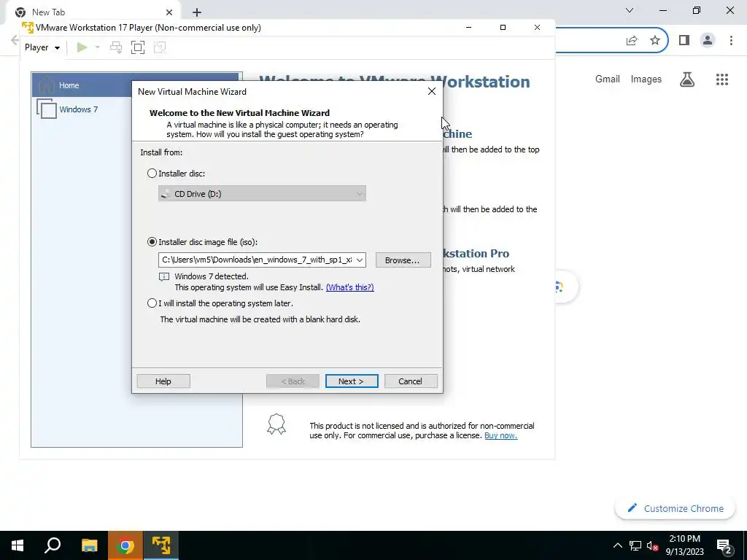Open the What's this? link
747x560 pixels.
349,287
